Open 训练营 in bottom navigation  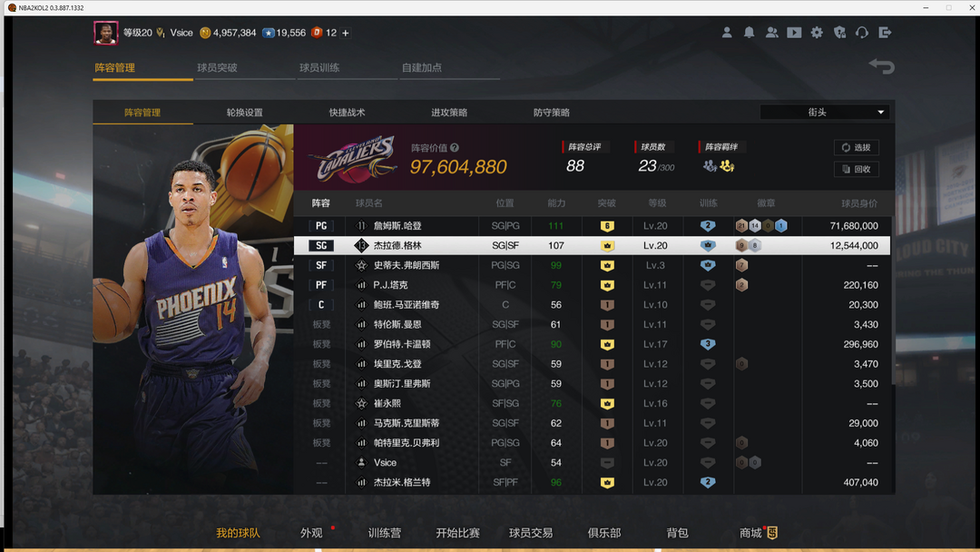385,533
